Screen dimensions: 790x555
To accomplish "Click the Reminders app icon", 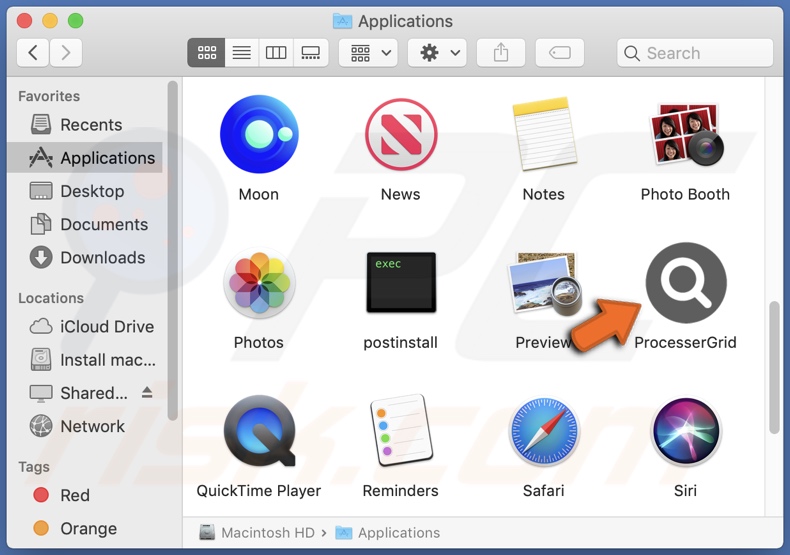I will [x=401, y=431].
